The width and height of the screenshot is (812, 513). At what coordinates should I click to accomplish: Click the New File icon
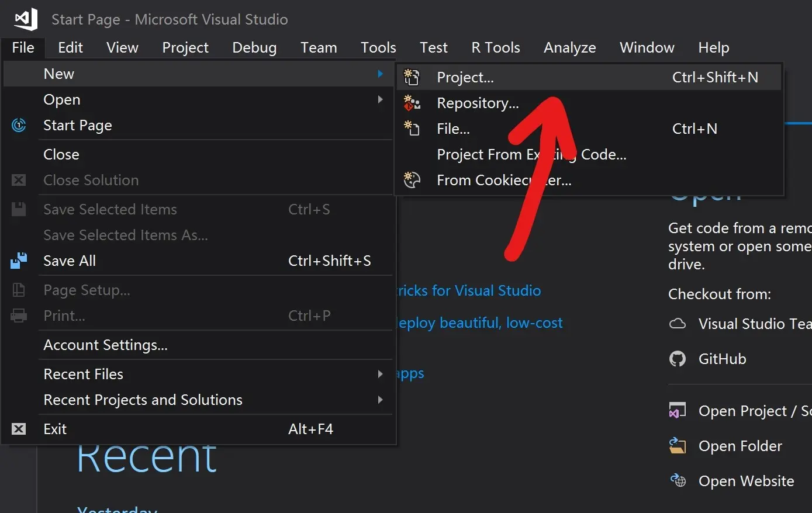412,129
